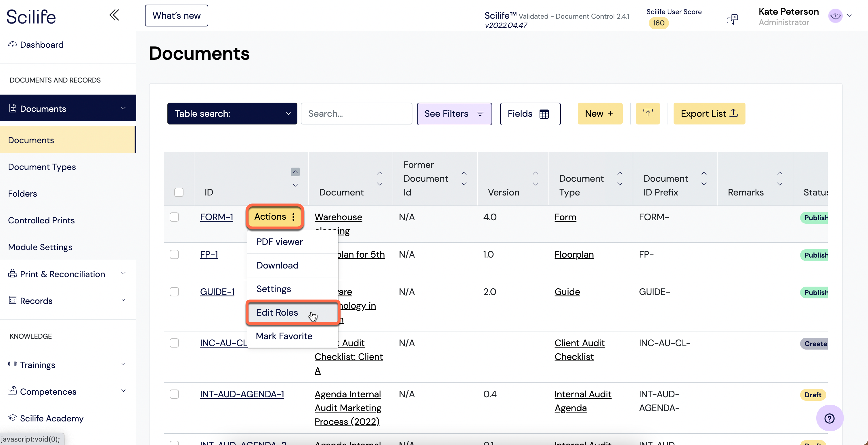868x445 pixels.
Task: Tick the select-all checkbox in table header
Action: tap(179, 192)
